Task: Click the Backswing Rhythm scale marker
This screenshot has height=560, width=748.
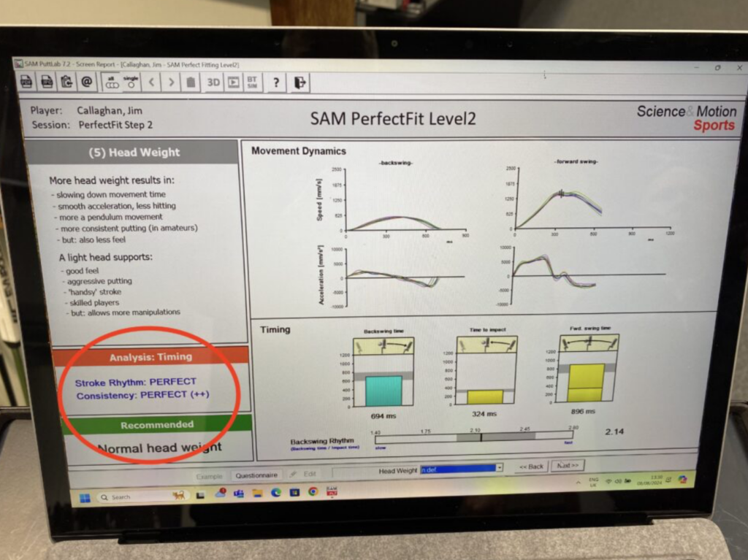Action: (x=481, y=437)
